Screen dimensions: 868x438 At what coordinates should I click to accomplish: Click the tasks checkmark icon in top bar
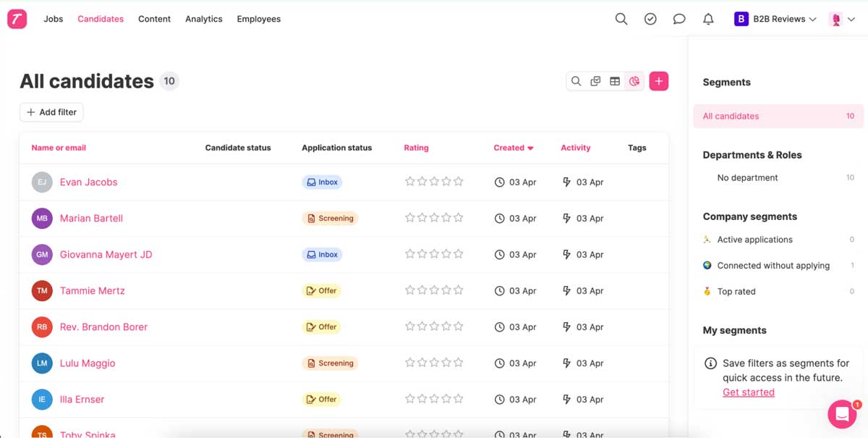tap(650, 19)
